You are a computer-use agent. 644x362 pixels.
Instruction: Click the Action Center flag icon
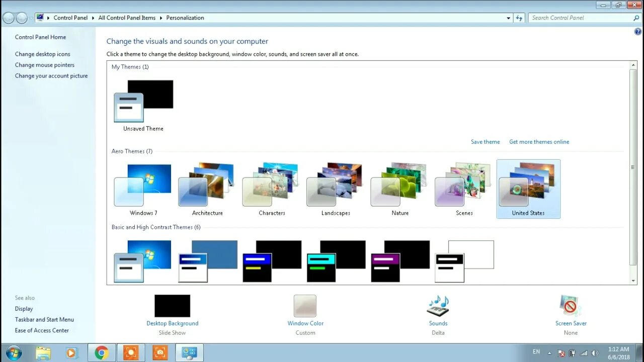[x=561, y=353]
